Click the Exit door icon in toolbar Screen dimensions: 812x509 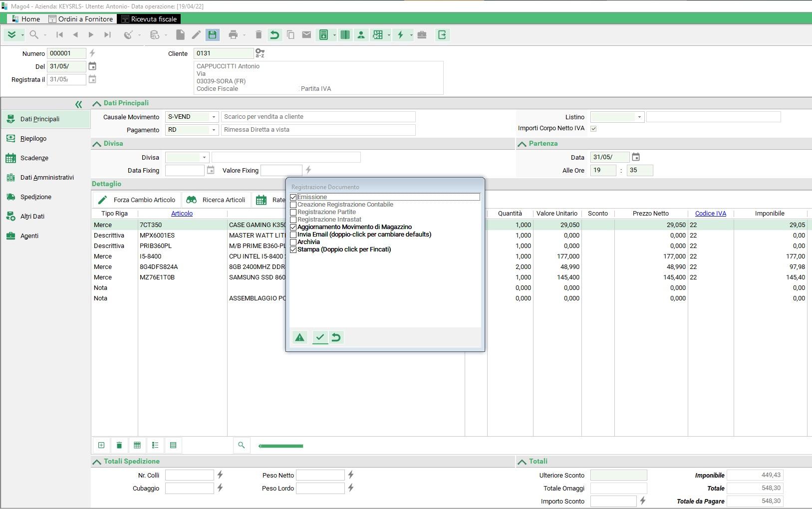tap(442, 35)
